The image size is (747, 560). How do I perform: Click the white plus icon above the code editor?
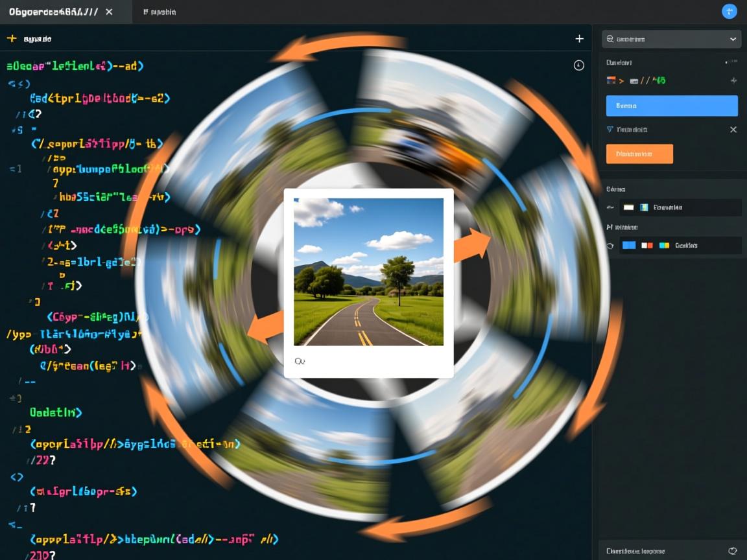[579, 39]
